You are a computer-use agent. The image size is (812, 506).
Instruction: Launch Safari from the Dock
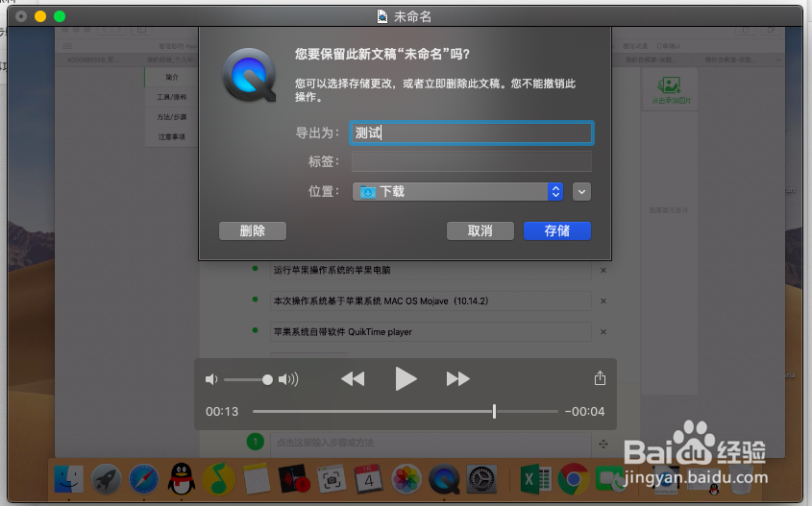144,478
